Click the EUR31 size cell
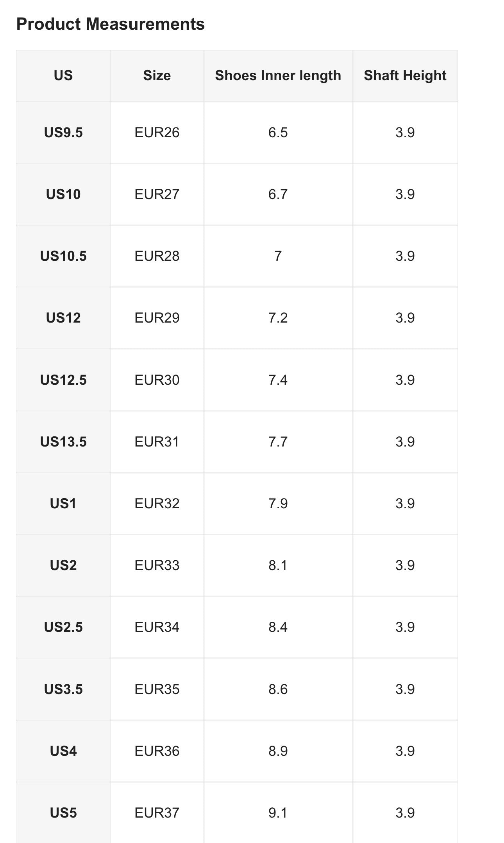 pos(157,442)
